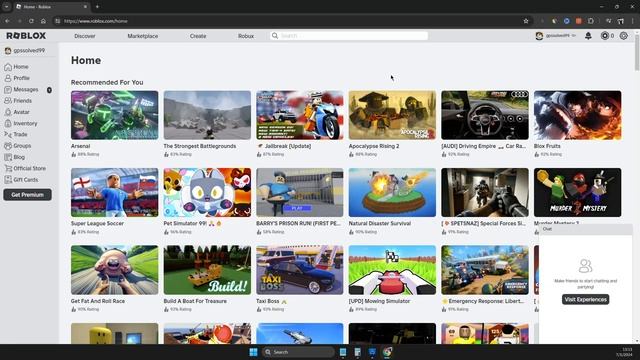The height and width of the screenshot is (360, 640).
Task: Open the Robux tab in the top nav
Action: (246, 36)
